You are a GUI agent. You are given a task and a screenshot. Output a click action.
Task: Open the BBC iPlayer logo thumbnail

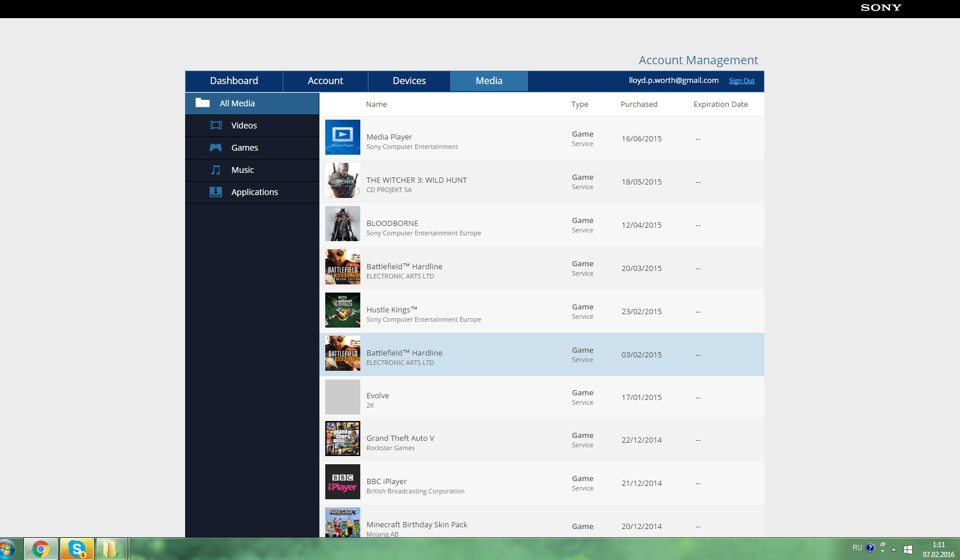pyautogui.click(x=343, y=482)
